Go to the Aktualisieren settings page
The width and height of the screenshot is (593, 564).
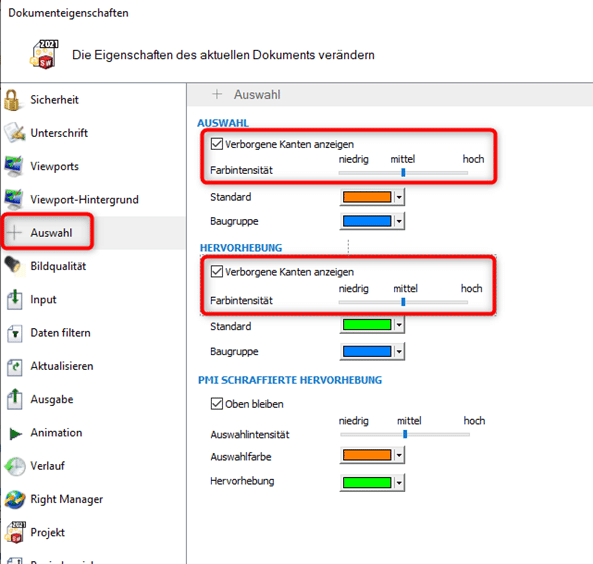pos(62,366)
